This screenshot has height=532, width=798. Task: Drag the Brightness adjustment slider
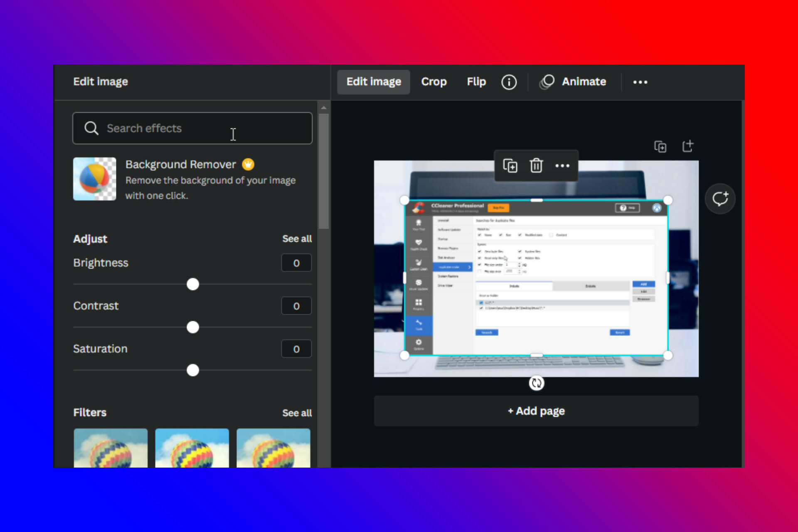pyautogui.click(x=192, y=284)
